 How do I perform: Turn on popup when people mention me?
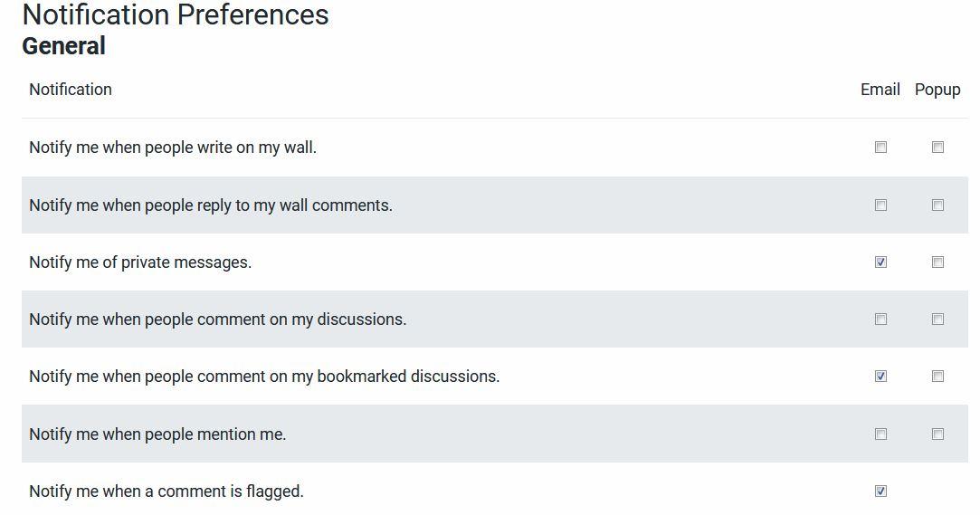tap(937, 434)
